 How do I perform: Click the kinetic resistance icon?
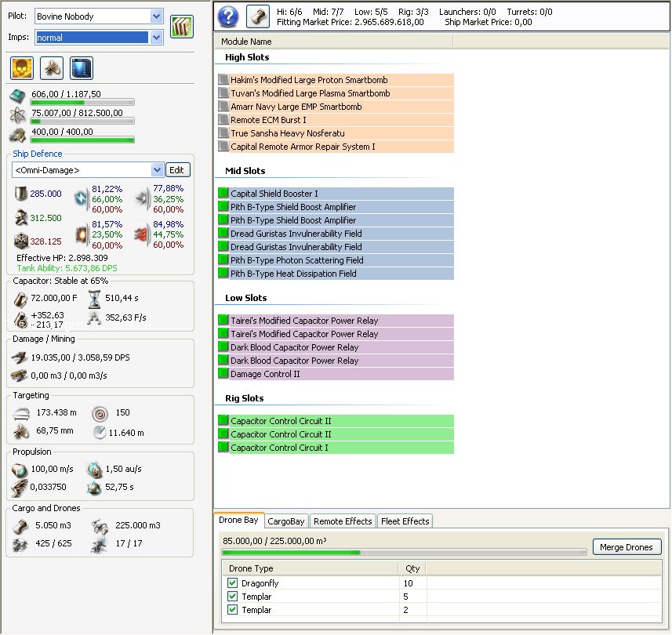click(x=142, y=198)
